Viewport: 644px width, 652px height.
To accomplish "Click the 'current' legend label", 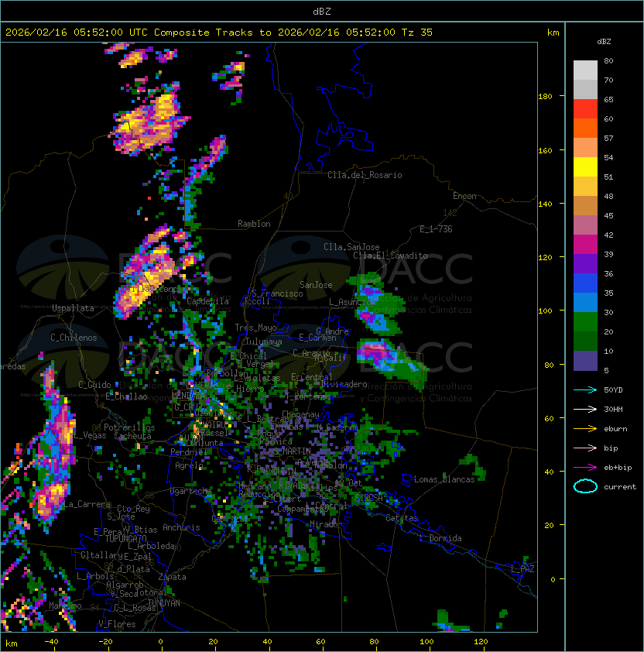I will tap(620, 487).
